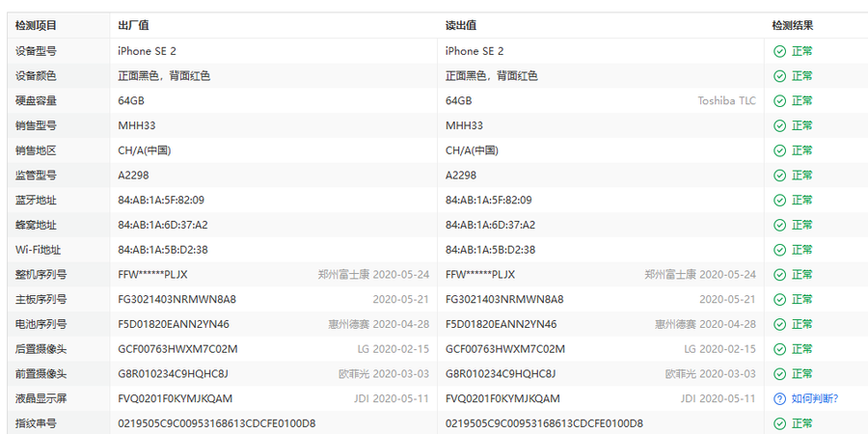
Task: Select the 前置摄像头 row label
Action: click(41, 374)
